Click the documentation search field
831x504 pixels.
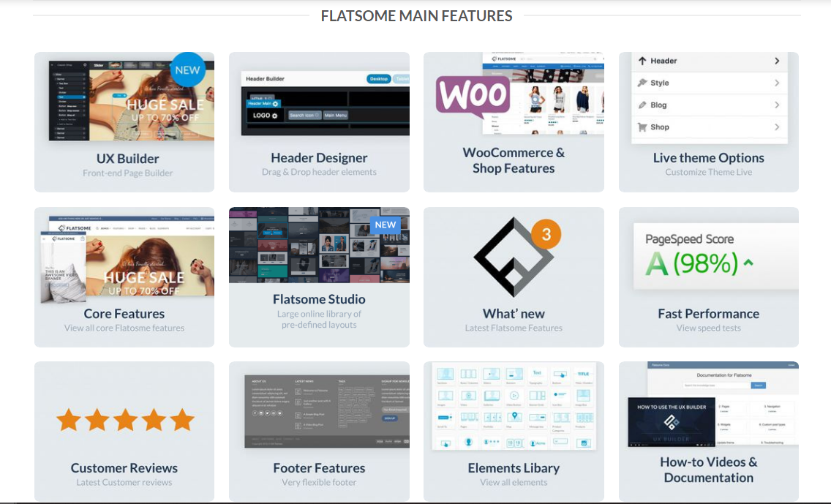tap(717, 385)
